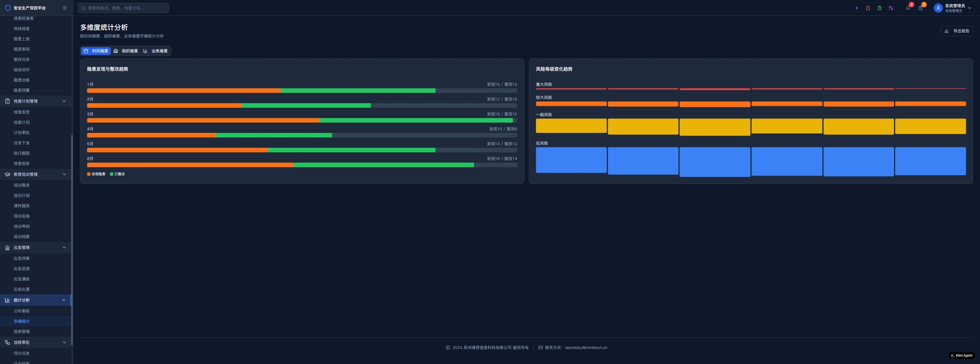Click the search input field
Image resolution: width=980 pixels, height=364 pixels.
pyautogui.click(x=123, y=8)
